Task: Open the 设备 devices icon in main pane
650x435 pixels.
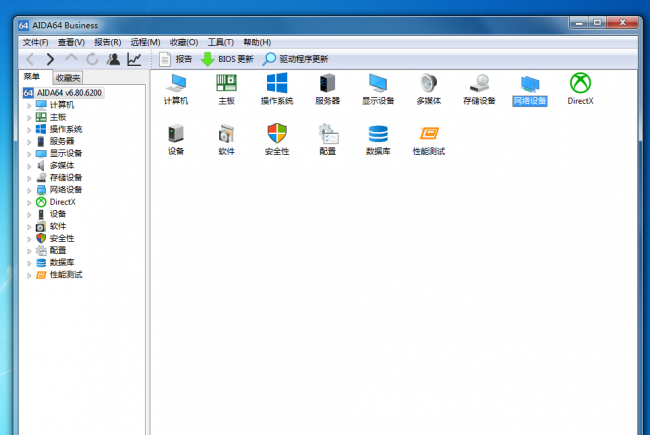Action: pyautogui.click(x=176, y=139)
